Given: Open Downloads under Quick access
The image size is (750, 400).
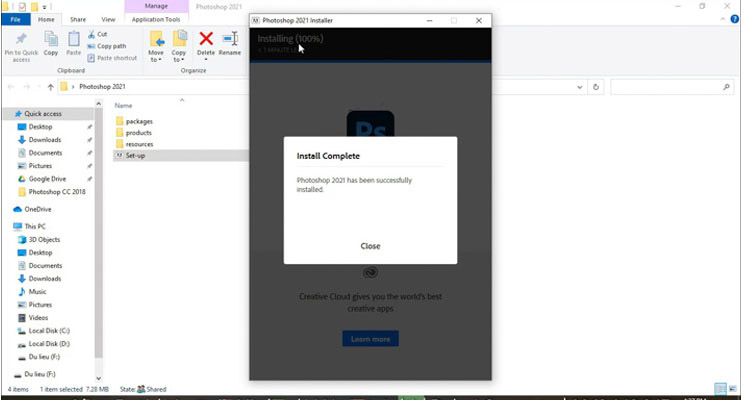Looking at the screenshot, I should pos(44,140).
